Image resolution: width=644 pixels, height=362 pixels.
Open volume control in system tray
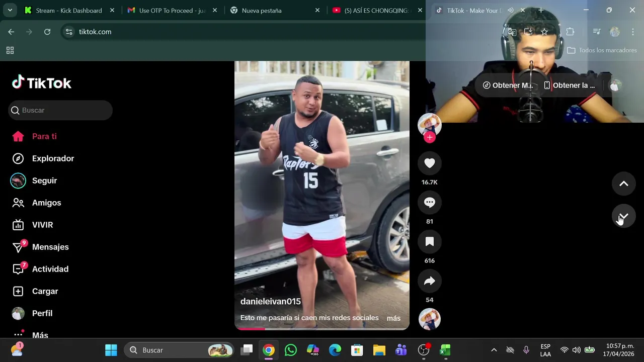point(577,350)
